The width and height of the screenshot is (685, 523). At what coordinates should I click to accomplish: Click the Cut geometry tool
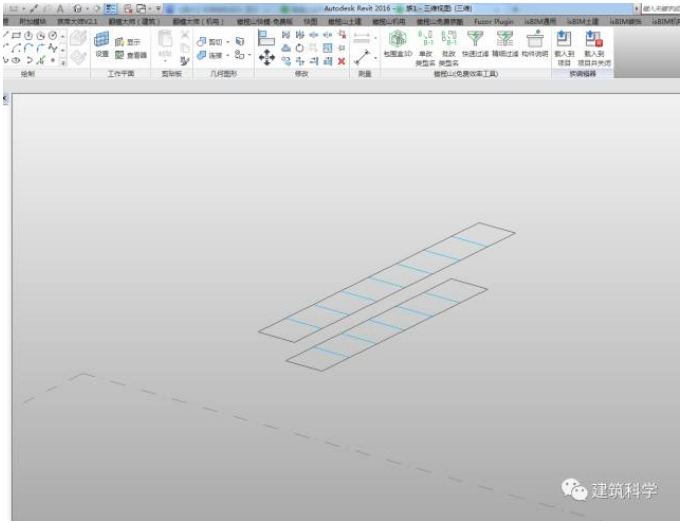click(210, 42)
